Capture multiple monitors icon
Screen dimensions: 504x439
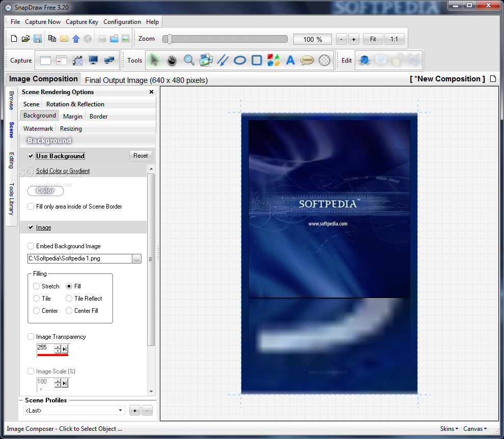point(109,60)
